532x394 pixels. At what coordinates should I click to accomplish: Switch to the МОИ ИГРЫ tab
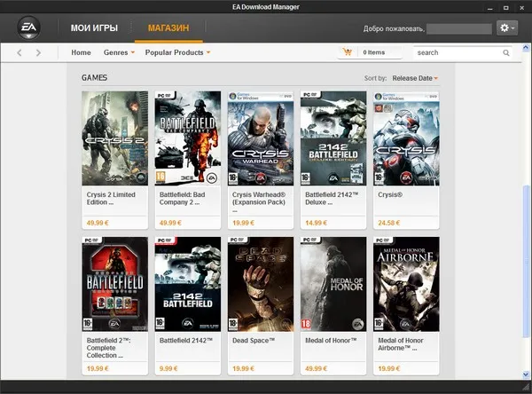coord(95,28)
